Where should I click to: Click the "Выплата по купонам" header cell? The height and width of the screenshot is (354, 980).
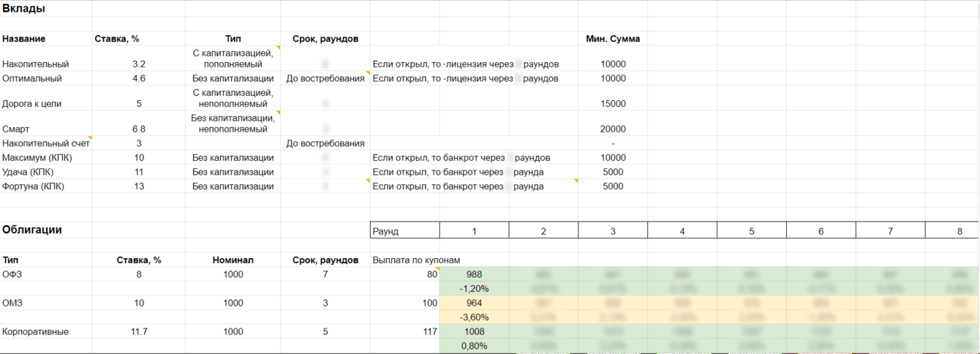click(x=416, y=260)
